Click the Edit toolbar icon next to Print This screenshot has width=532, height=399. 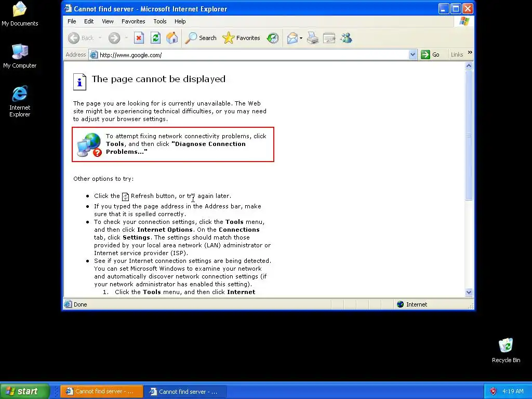329,38
